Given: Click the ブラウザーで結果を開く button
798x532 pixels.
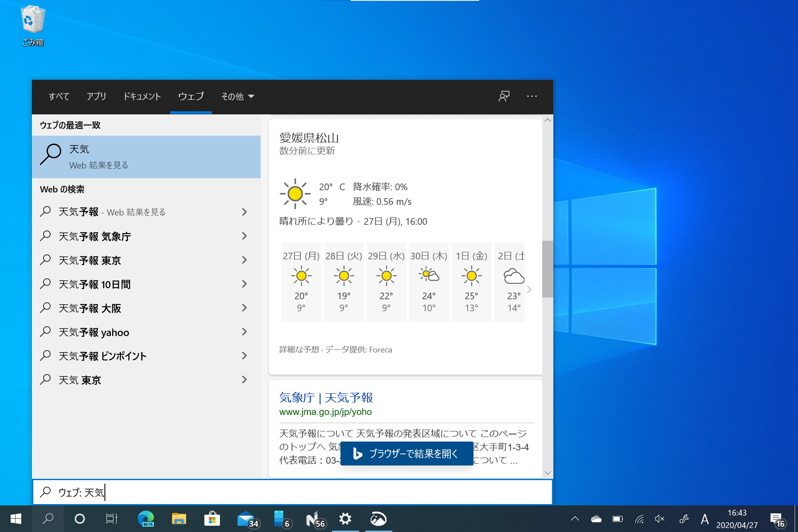Looking at the screenshot, I should tap(406, 454).
